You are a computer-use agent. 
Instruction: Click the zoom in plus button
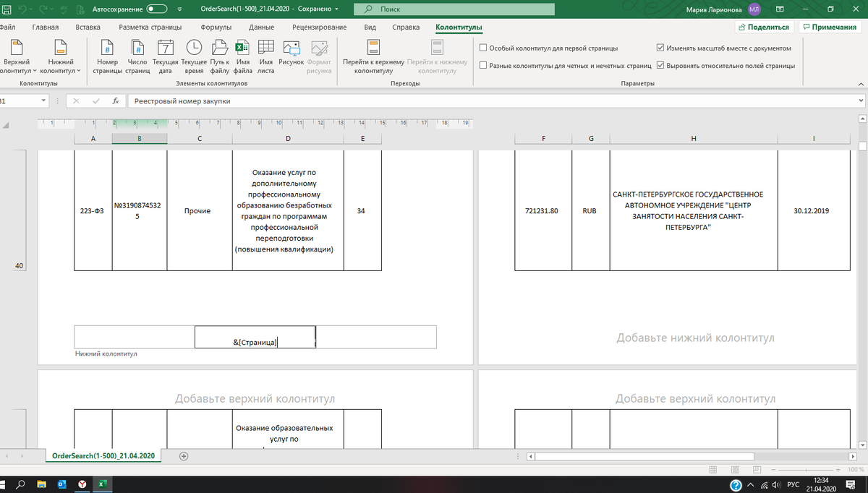(x=837, y=469)
